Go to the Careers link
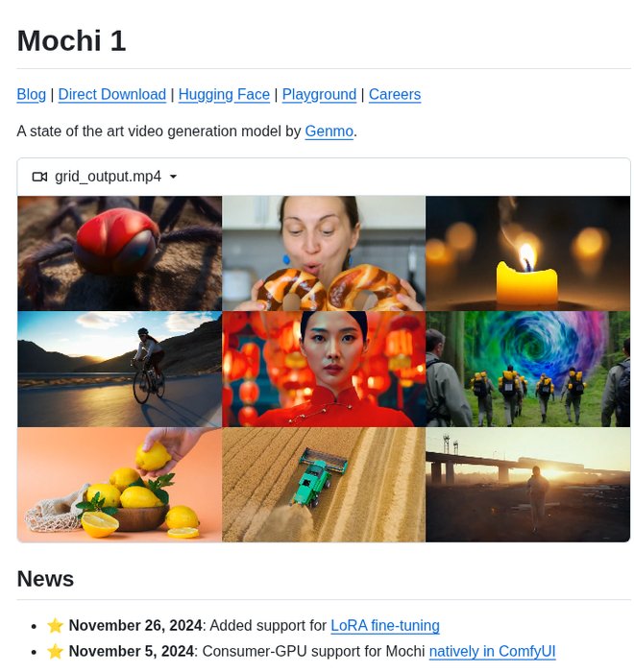The image size is (634, 672). pyautogui.click(x=395, y=94)
